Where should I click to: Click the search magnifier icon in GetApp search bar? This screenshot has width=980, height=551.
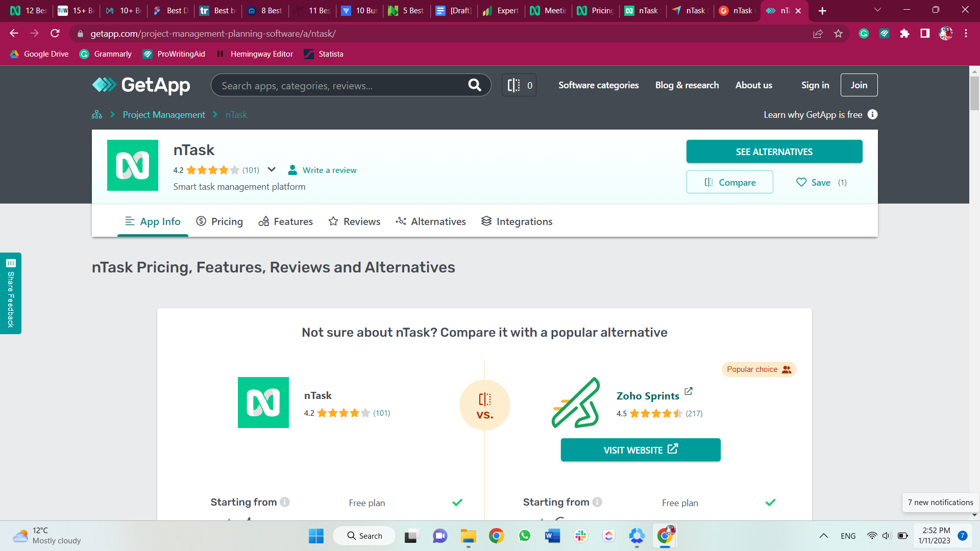click(x=474, y=85)
